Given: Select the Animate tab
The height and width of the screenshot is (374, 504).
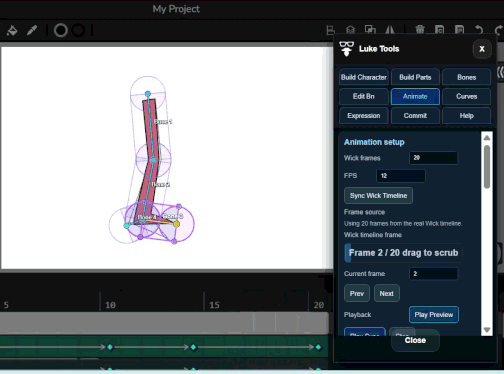Looking at the screenshot, I should pyautogui.click(x=415, y=97).
